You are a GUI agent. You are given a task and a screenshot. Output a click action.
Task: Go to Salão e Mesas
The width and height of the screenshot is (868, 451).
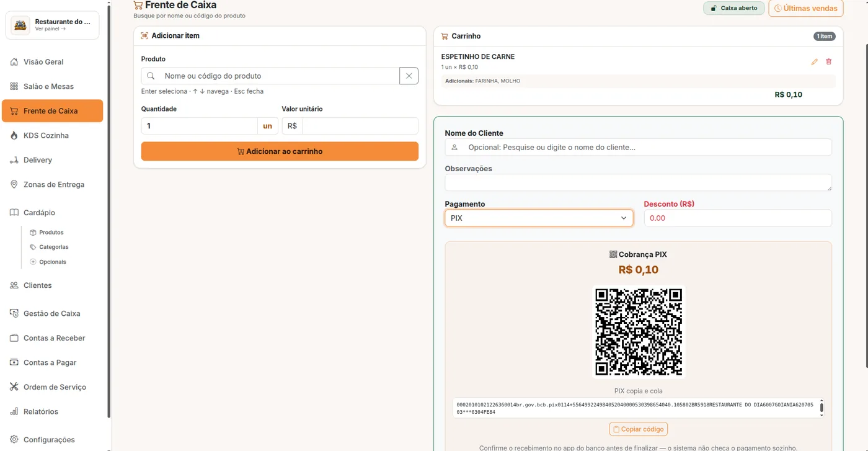tap(52, 86)
